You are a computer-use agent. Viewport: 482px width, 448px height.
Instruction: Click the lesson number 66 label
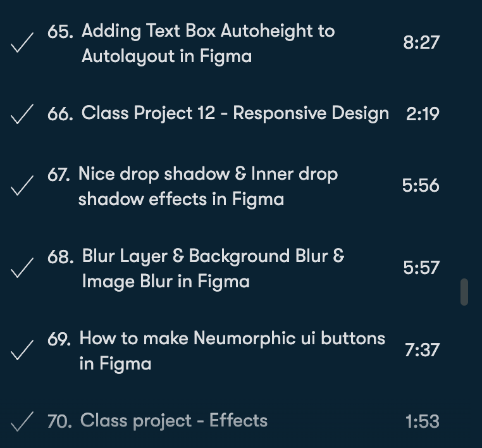tap(60, 115)
